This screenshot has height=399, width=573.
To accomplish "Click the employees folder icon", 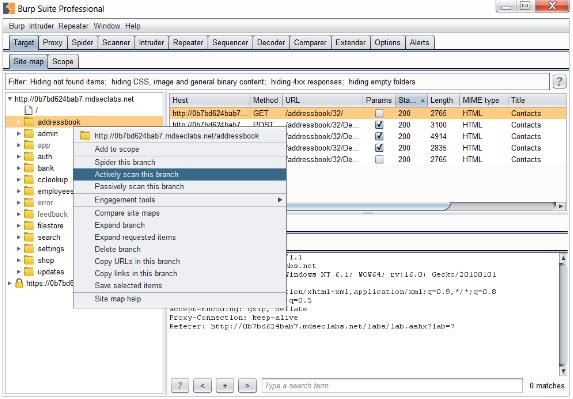I will pos(29,191).
